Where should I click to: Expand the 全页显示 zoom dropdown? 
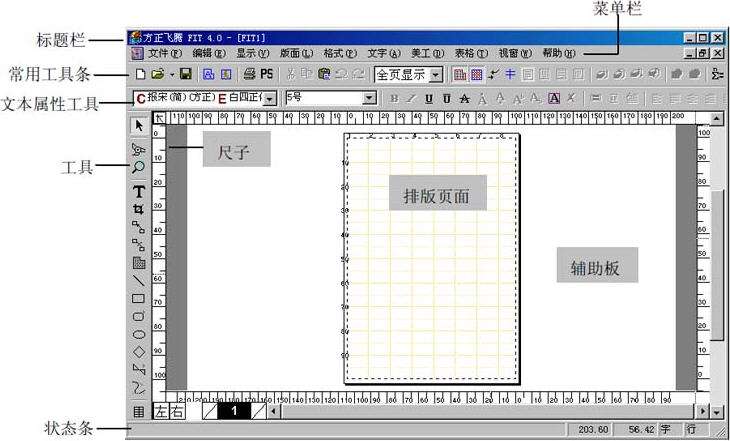(436, 75)
